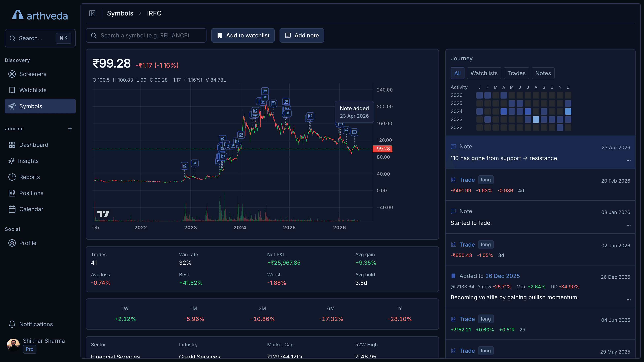Click bookmark icon of Added to 26 Dec 2025
This screenshot has height=362, width=644.
point(453,276)
